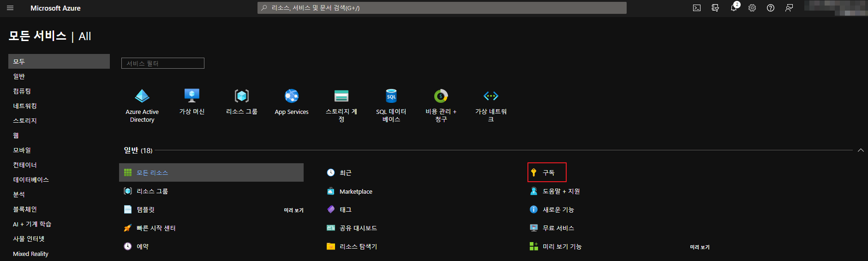Select the 네트워킹 category in sidebar
Viewport: 868px width, 261px height.
click(25, 106)
